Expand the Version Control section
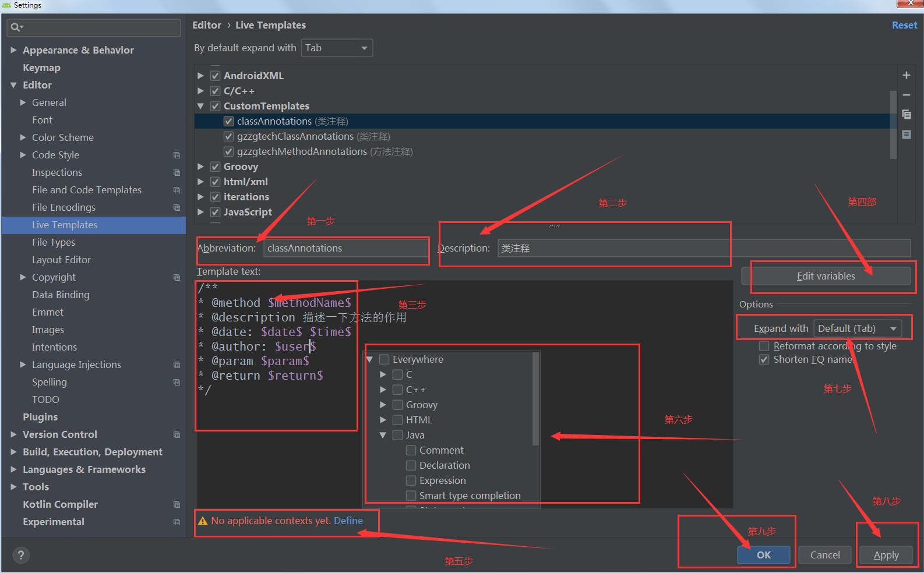 13,434
